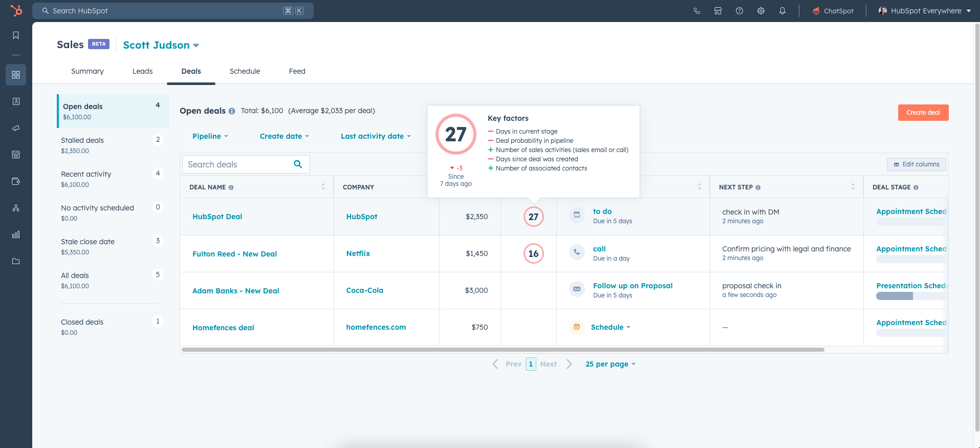Viewport: 980px width, 448px height.
Task: Expand the Scott Judson user dropdown
Action: pos(161,45)
